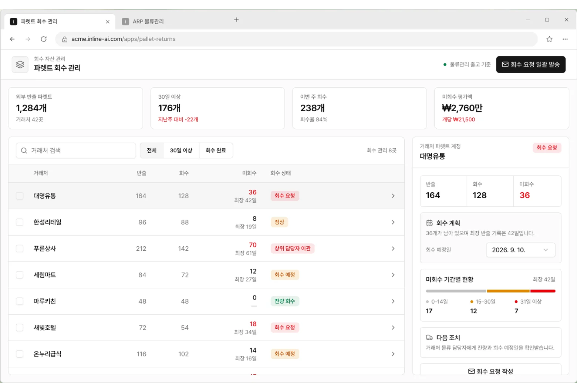Screen dimensions: 577x392
Task: Click the 회수 요청 작성 button
Action: (x=490, y=371)
